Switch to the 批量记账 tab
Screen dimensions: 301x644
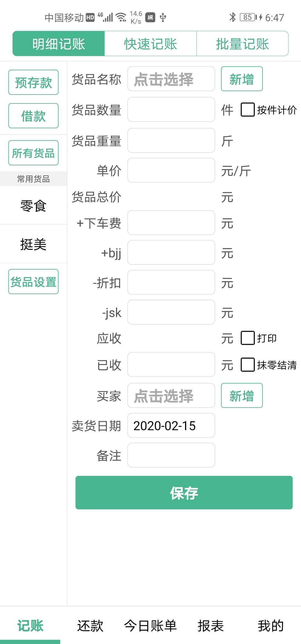tap(242, 44)
